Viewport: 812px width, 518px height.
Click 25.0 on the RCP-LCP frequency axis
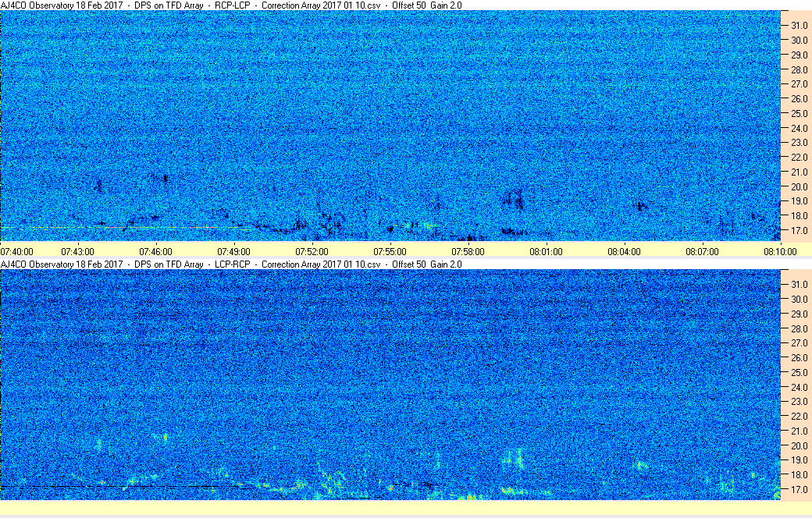(799, 113)
